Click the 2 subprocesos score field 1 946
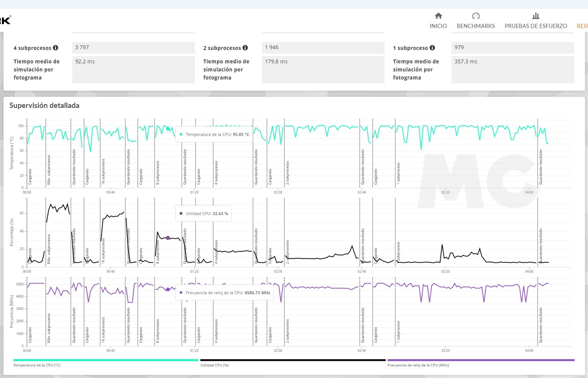 coord(323,48)
